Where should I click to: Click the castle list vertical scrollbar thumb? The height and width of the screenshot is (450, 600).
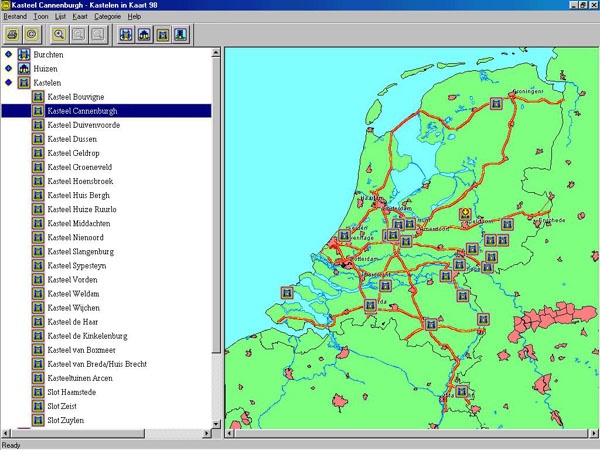coord(217,200)
